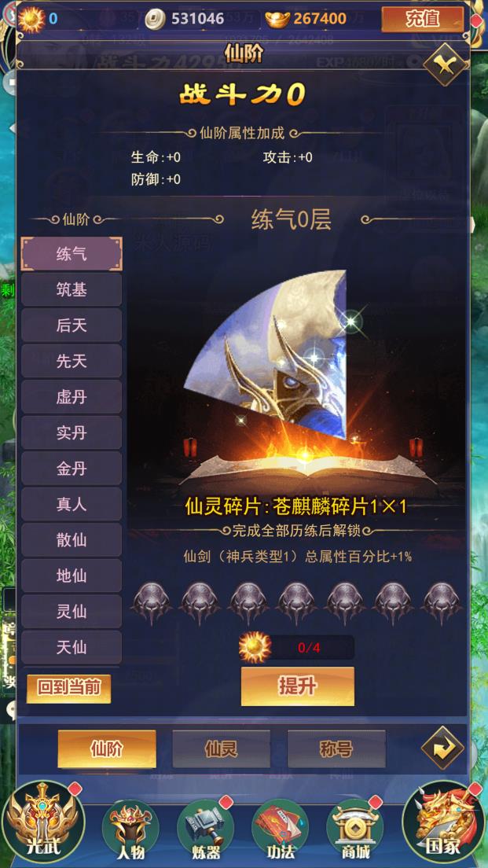Select 筑基 in the stage list

pyautogui.click(x=72, y=289)
